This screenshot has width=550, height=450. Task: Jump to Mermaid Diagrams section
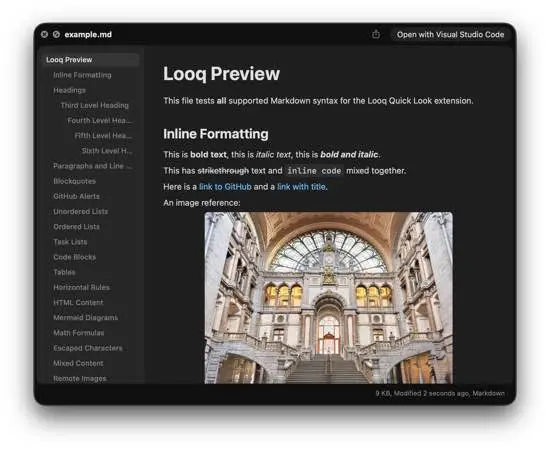86,317
